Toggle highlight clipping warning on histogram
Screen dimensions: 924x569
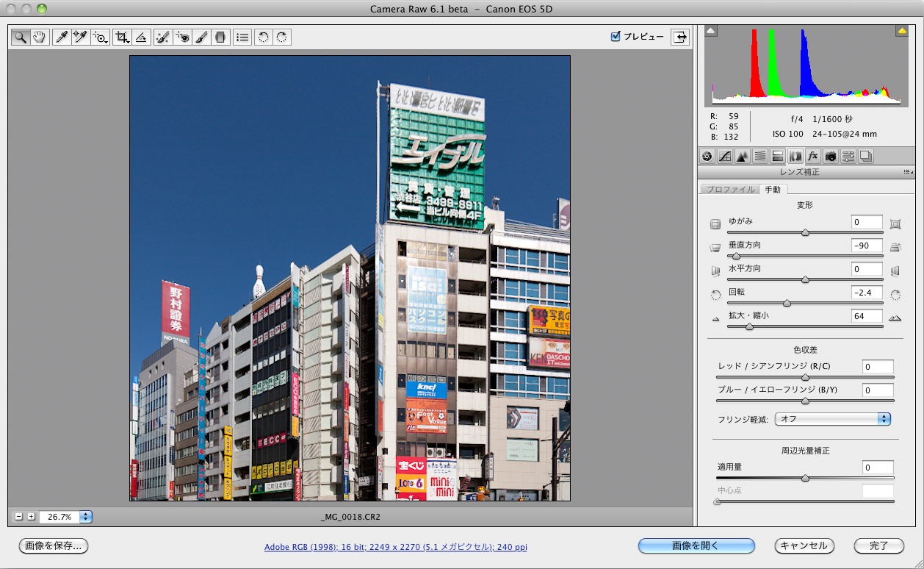click(901, 31)
